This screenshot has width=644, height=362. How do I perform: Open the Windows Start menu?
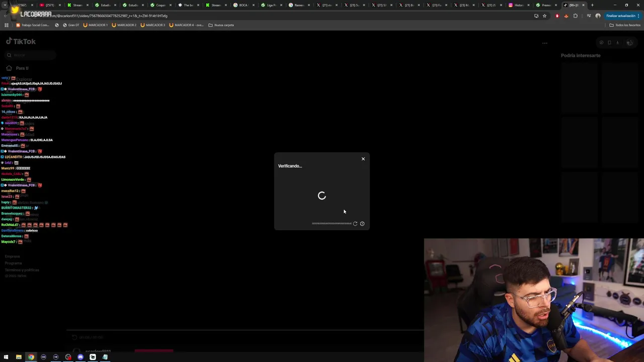6,357
